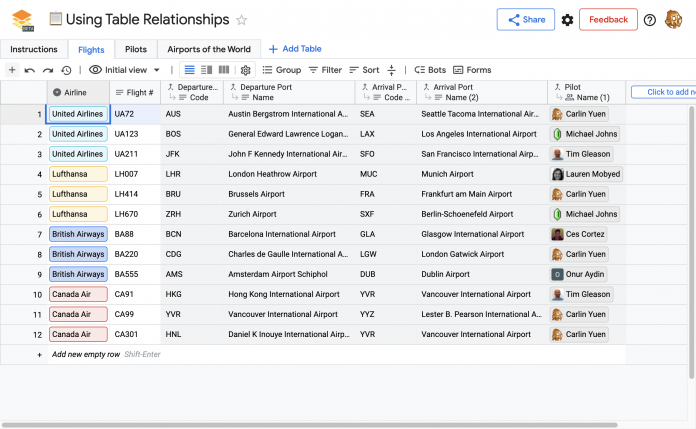Screen dimensions: 696x429
Task: Click the Feedback button
Action: tap(608, 20)
